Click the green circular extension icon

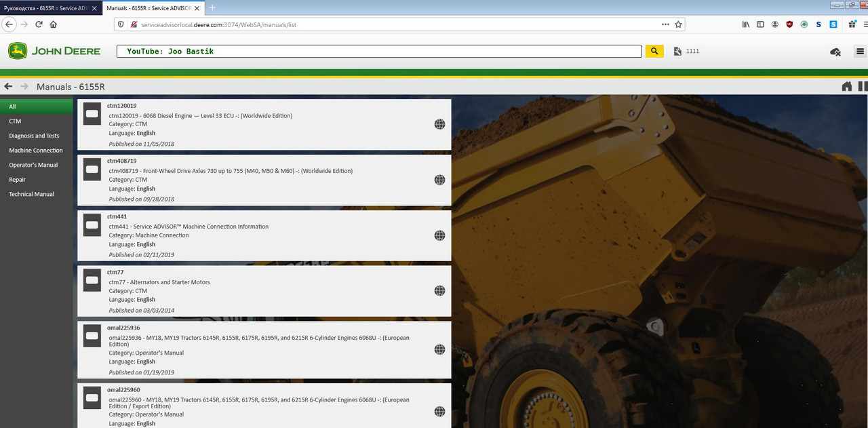pyautogui.click(x=804, y=24)
